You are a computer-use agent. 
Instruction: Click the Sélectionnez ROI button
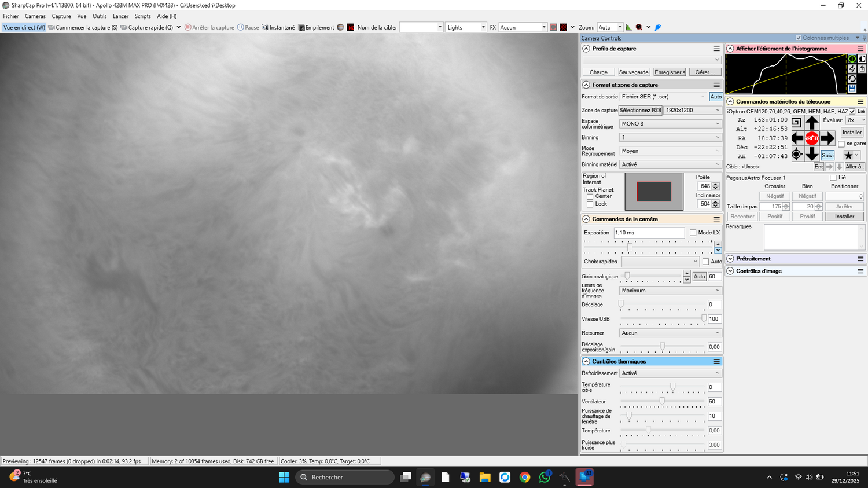click(640, 110)
